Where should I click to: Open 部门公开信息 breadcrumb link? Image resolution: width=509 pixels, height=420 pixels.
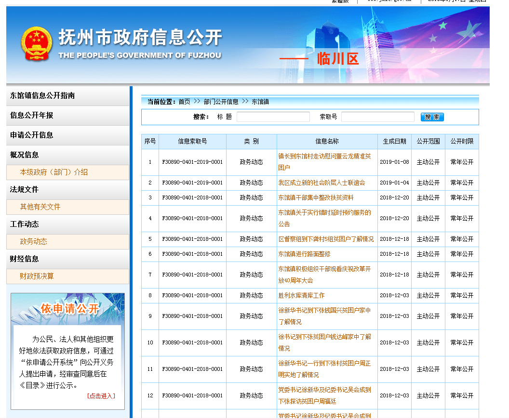tap(221, 102)
